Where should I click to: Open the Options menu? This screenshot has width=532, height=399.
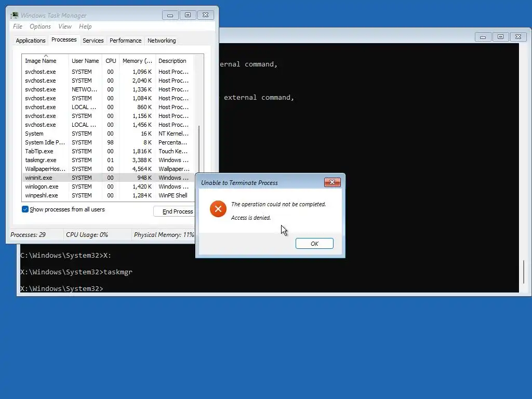40,26
